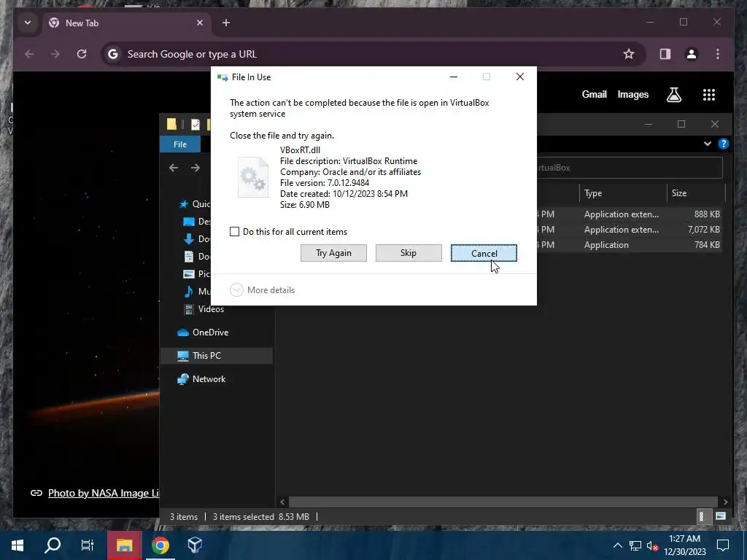Open the Google apps grid
This screenshot has width=747, height=560.
[709, 95]
